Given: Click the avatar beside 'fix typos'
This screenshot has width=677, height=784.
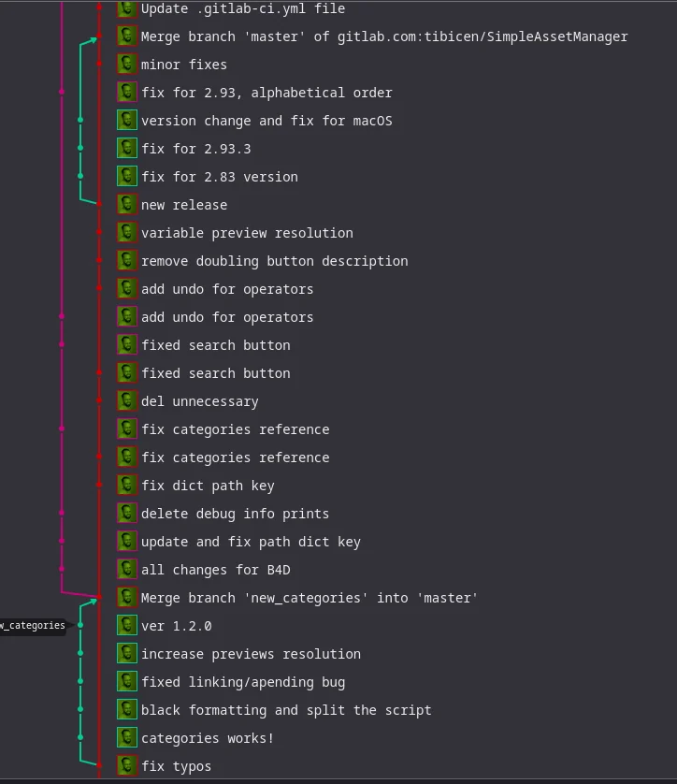Looking at the screenshot, I should [x=127, y=765].
